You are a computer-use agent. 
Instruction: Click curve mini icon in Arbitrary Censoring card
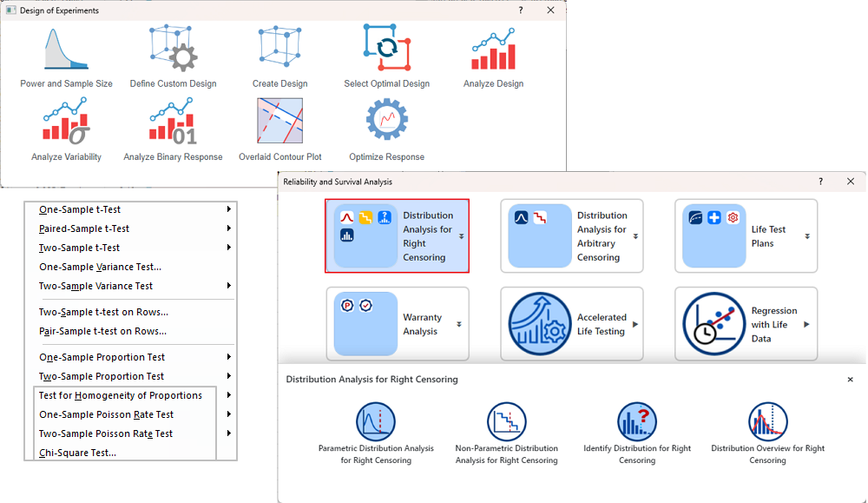[521, 217]
